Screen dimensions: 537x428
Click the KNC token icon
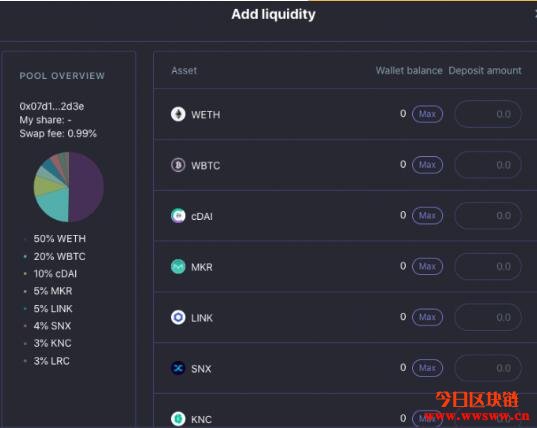click(x=178, y=418)
